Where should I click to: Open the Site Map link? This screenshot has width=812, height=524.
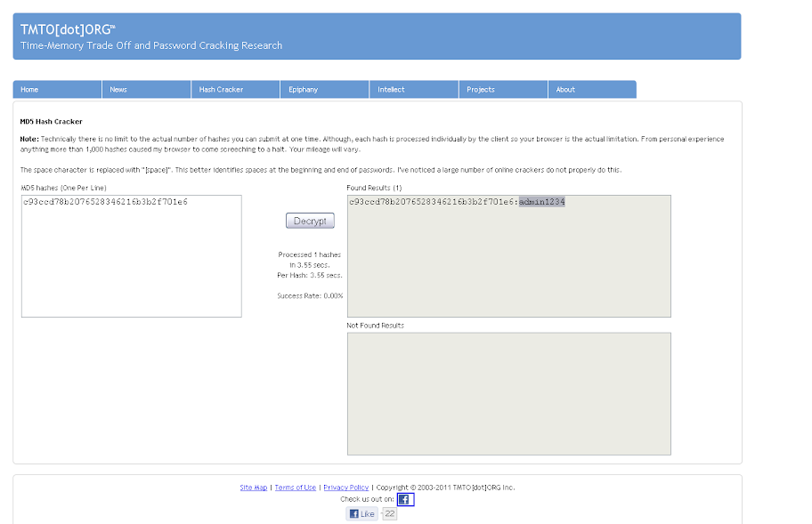click(x=253, y=488)
